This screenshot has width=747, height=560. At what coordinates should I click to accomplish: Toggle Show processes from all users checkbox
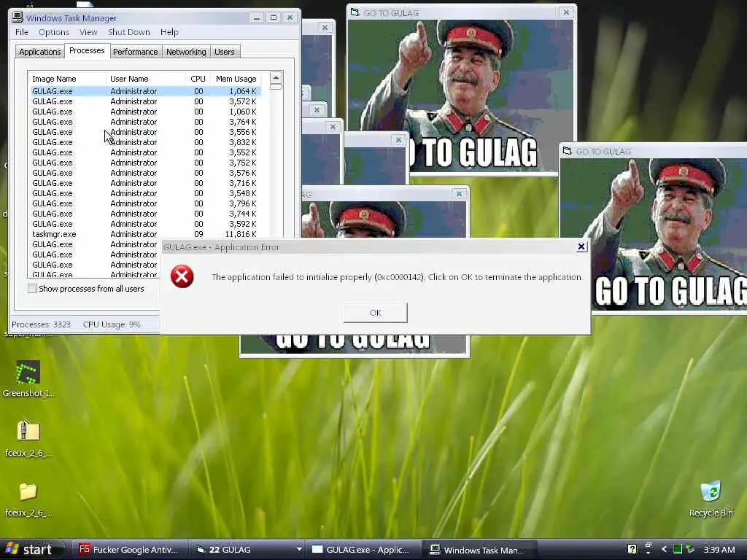tap(32, 289)
